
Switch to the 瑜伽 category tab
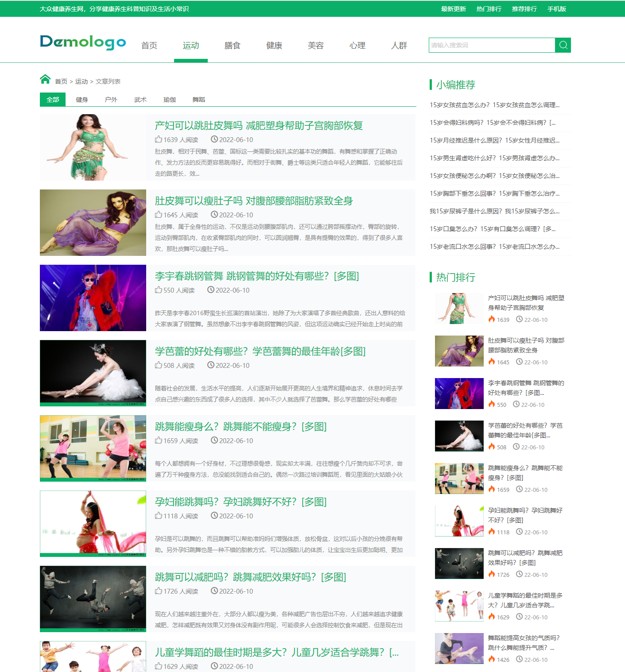point(170,100)
